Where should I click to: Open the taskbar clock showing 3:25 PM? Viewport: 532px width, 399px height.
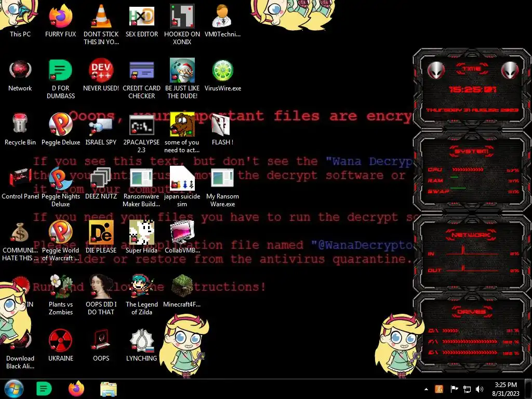pos(506,389)
